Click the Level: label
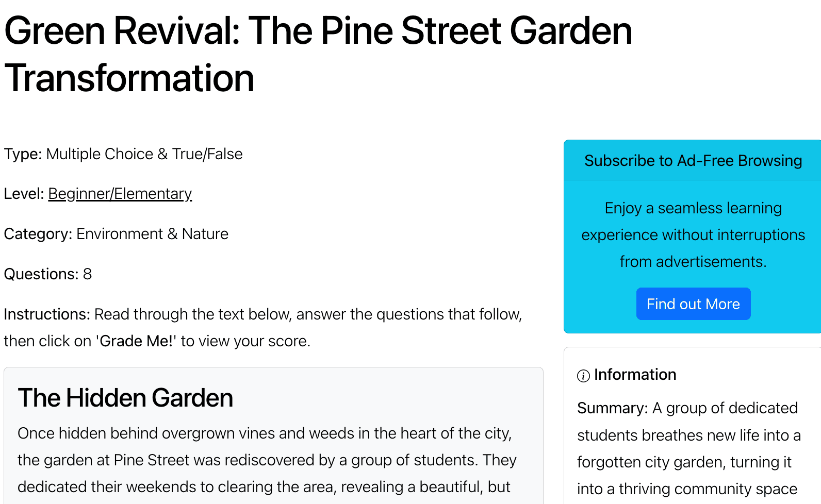Screen dimensions: 821x504 24,194
